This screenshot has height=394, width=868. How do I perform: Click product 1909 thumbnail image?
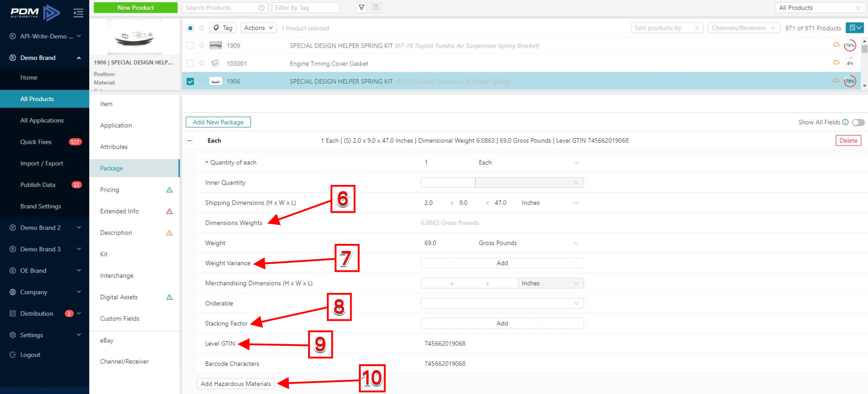(216, 45)
